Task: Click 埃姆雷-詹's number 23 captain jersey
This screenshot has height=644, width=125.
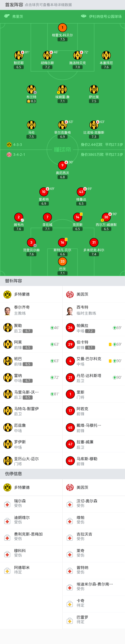Action: [62, 89]
